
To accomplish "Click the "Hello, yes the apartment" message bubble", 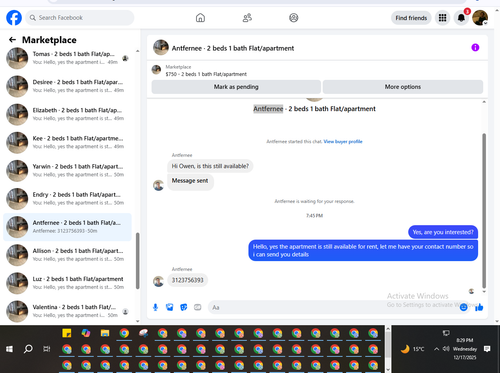I will coord(363,250).
